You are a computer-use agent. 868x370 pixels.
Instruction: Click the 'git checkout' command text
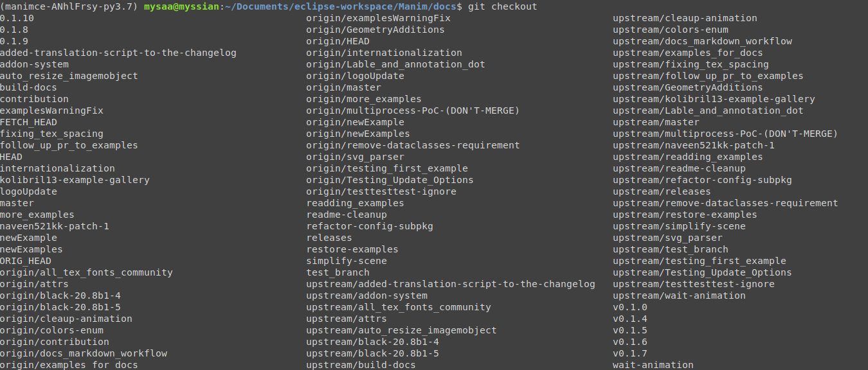[x=502, y=6]
